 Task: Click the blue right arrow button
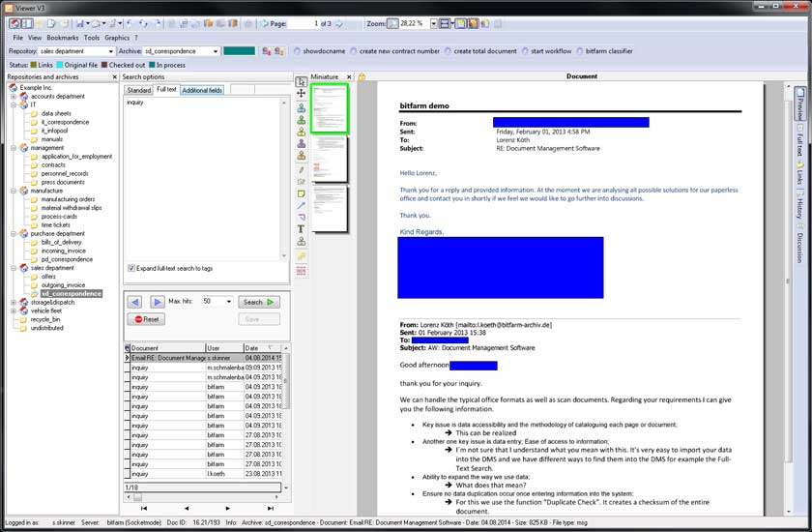point(157,302)
